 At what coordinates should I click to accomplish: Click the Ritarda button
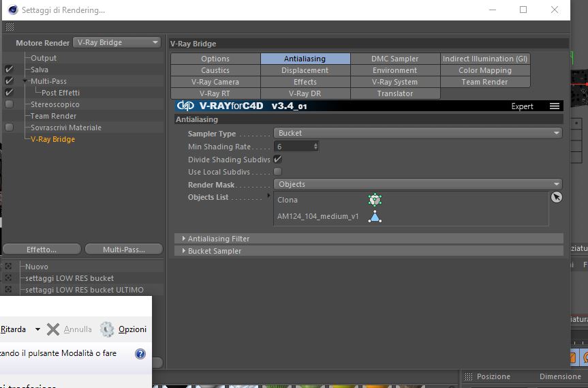coord(13,329)
